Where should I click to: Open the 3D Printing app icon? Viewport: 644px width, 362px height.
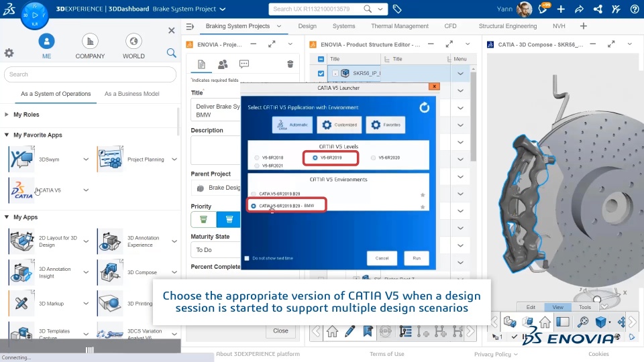coord(110,303)
